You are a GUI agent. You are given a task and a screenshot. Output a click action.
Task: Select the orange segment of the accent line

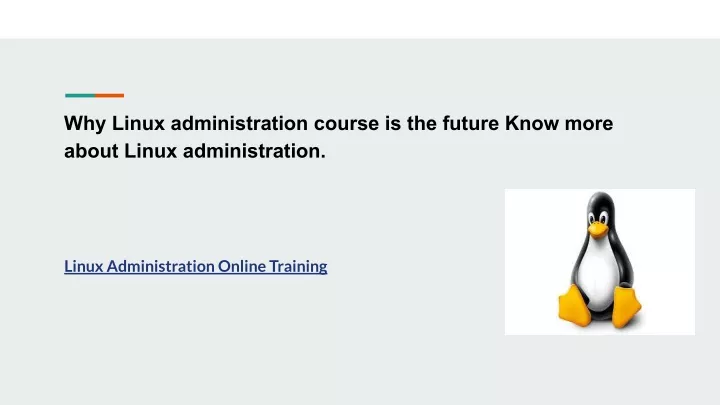110,96
